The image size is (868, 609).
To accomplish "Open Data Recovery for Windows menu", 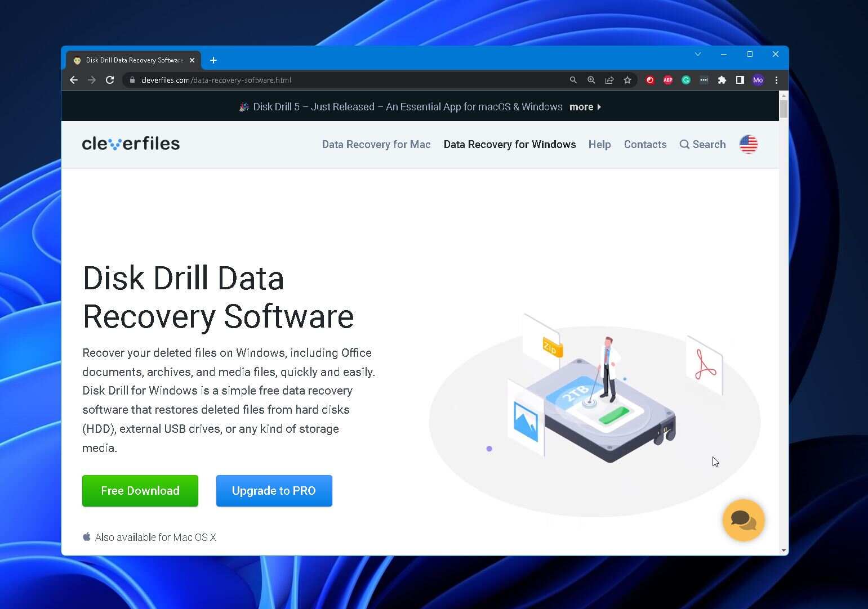I will [510, 145].
